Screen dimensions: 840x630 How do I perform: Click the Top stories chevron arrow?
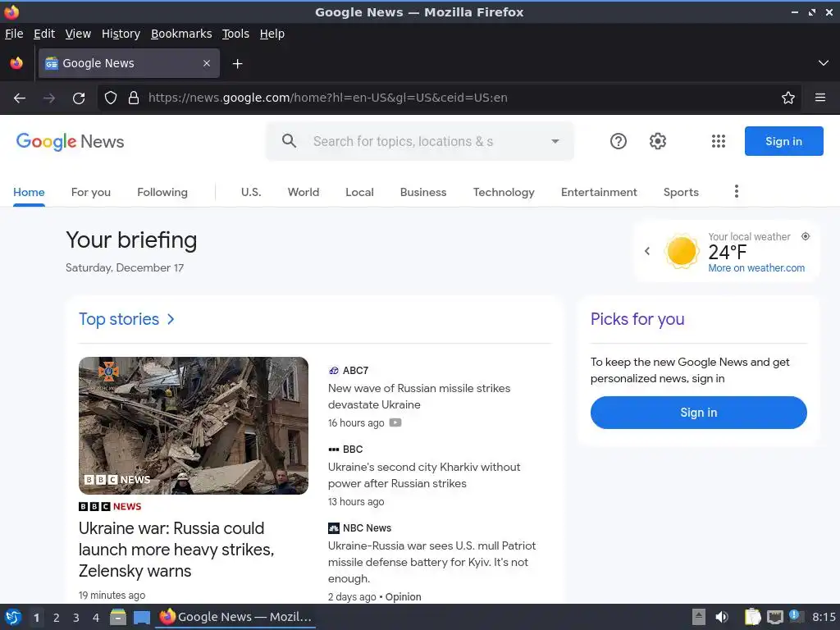click(171, 319)
